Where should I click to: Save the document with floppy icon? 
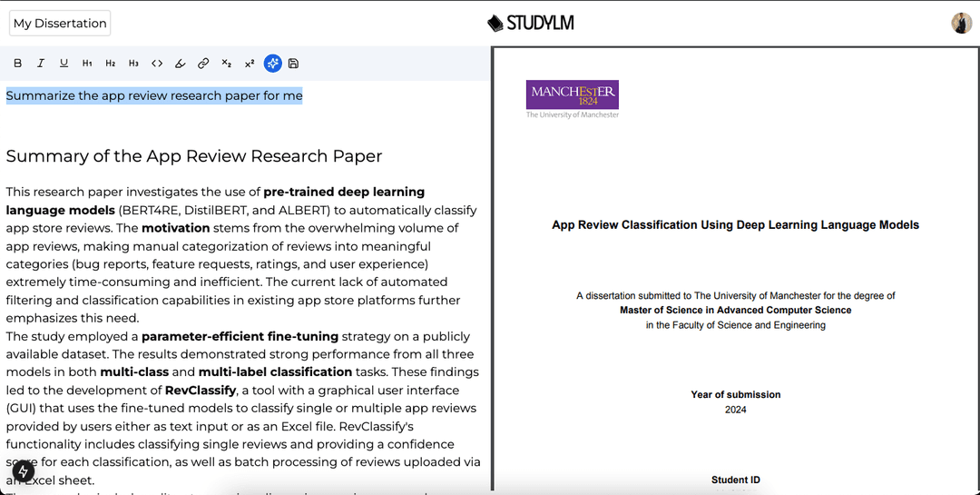[294, 64]
